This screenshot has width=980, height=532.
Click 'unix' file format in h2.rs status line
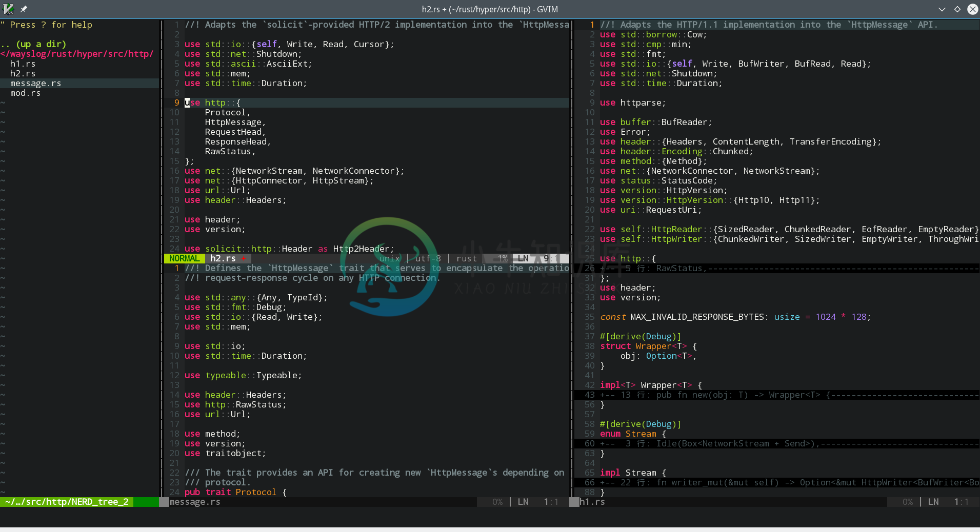[390, 258]
